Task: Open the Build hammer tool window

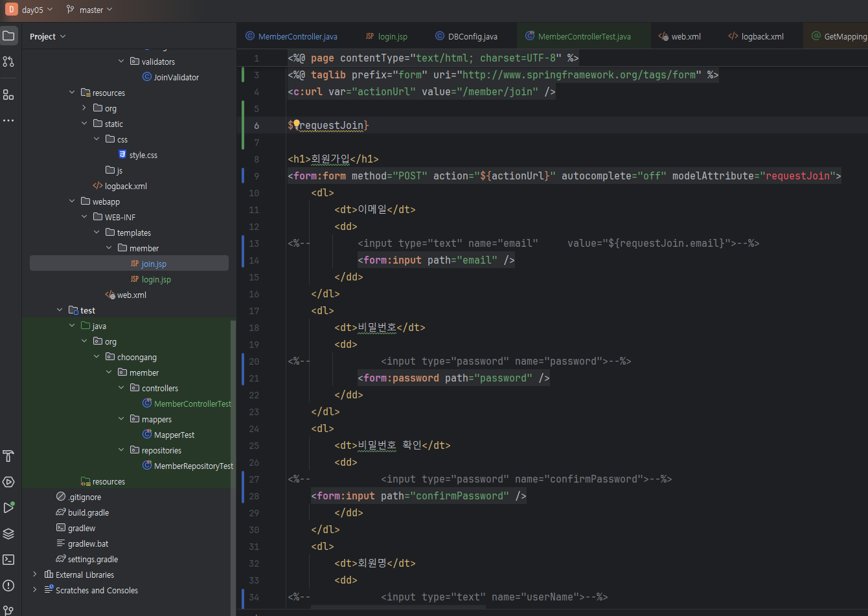Action: (8, 456)
